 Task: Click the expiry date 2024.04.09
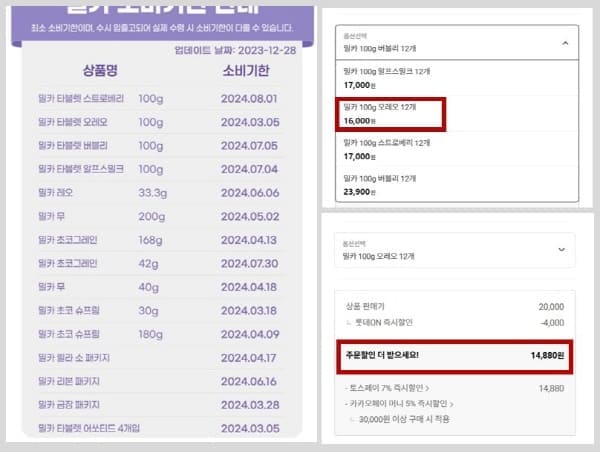point(250,335)
